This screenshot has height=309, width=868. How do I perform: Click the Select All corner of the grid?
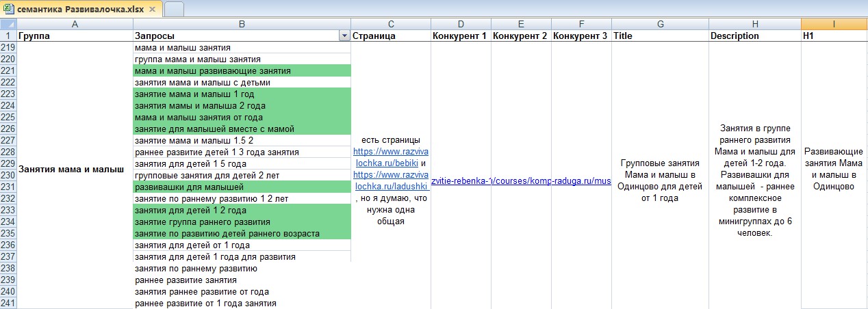point(8,24)
